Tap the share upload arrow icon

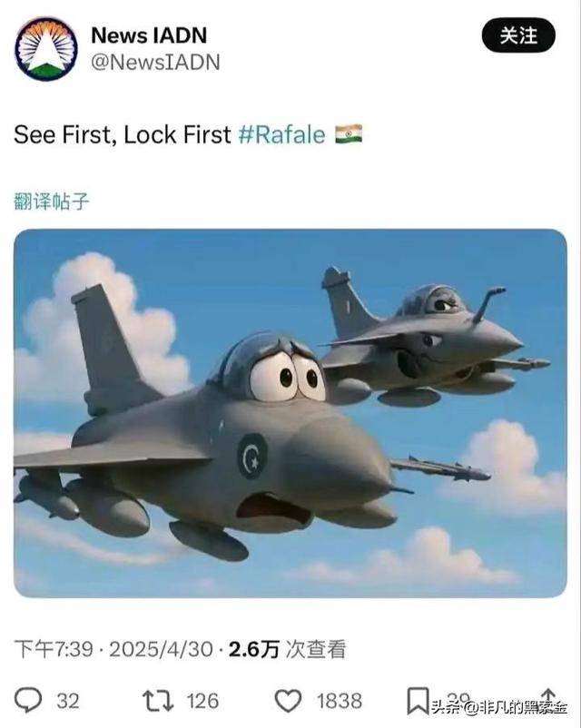coord(548,699)
